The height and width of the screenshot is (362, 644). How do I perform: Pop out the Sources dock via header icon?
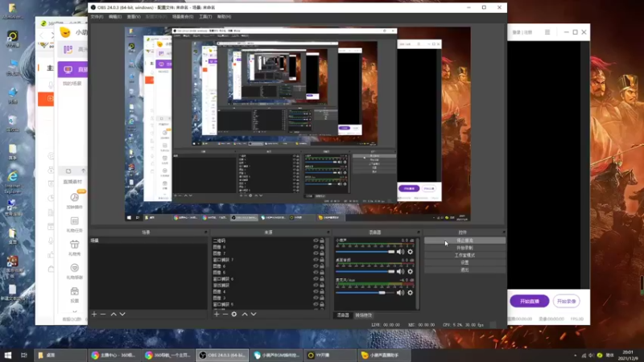tap(328, 232)
